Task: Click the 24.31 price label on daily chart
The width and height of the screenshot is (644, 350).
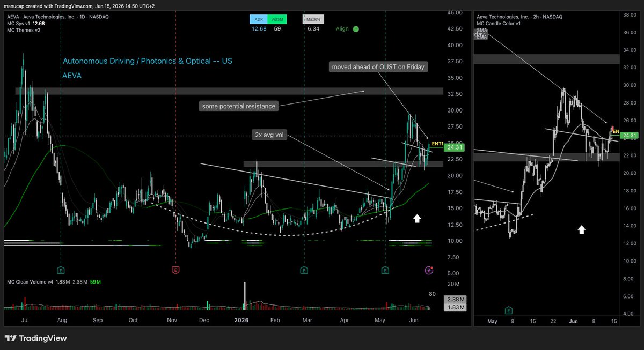Action: tap(454, 147)
